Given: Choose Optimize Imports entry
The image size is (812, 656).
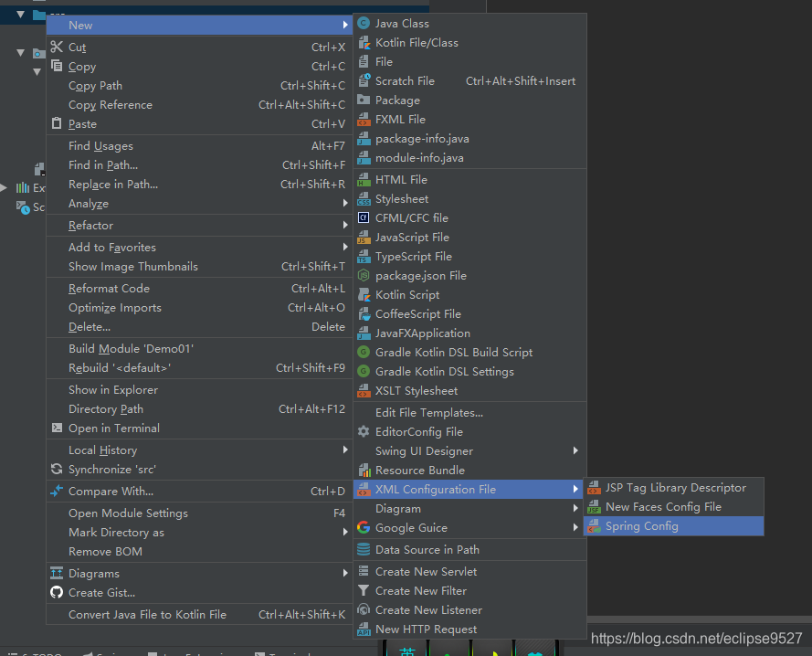Looking at the screenshot, I should point(199,307).
